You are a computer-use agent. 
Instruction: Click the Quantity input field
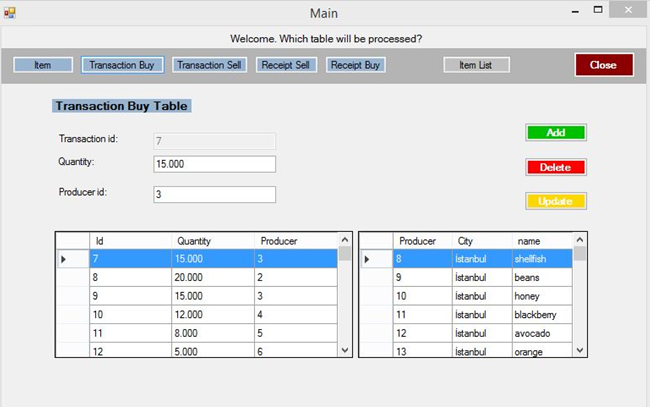(214, 164)
